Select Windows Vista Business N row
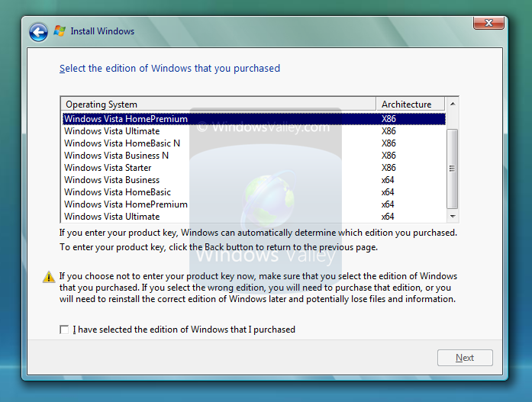The height and width of the screenshot is (402, 532). tap(253, 156)
